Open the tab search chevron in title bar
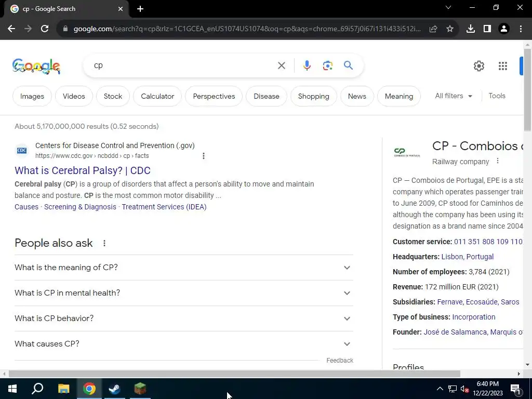This screenshot has height=399, width=532. point(448,7)
